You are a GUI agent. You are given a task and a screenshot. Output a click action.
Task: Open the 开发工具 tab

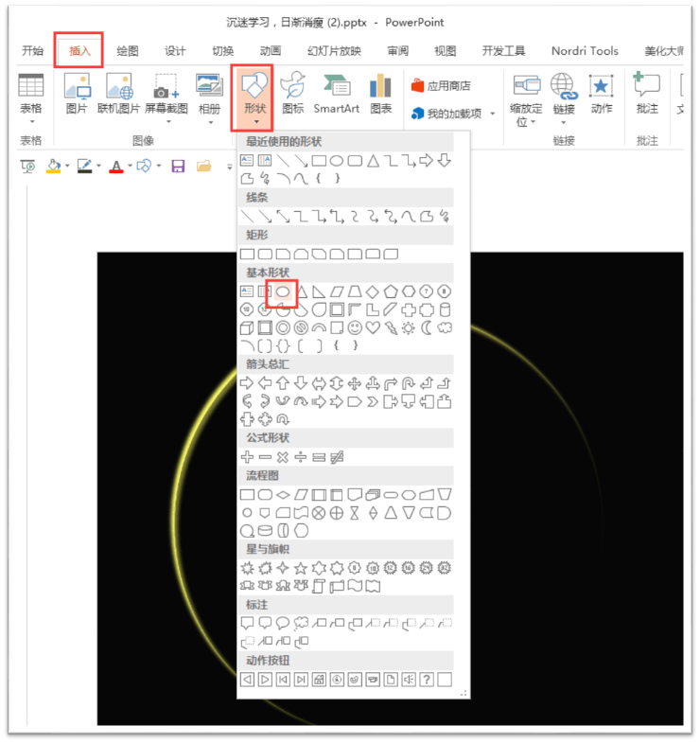click(x=503, y=51)
